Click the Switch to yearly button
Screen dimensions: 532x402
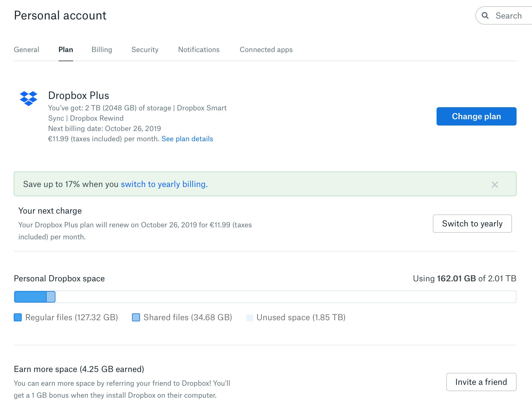(472, 224)
